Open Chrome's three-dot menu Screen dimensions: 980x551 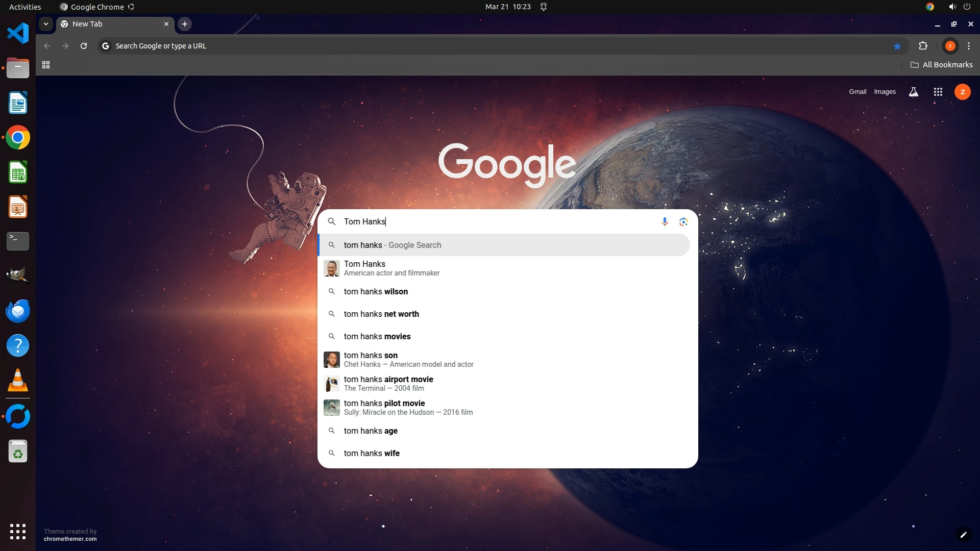pyautogui.click(x=969, y=46)
